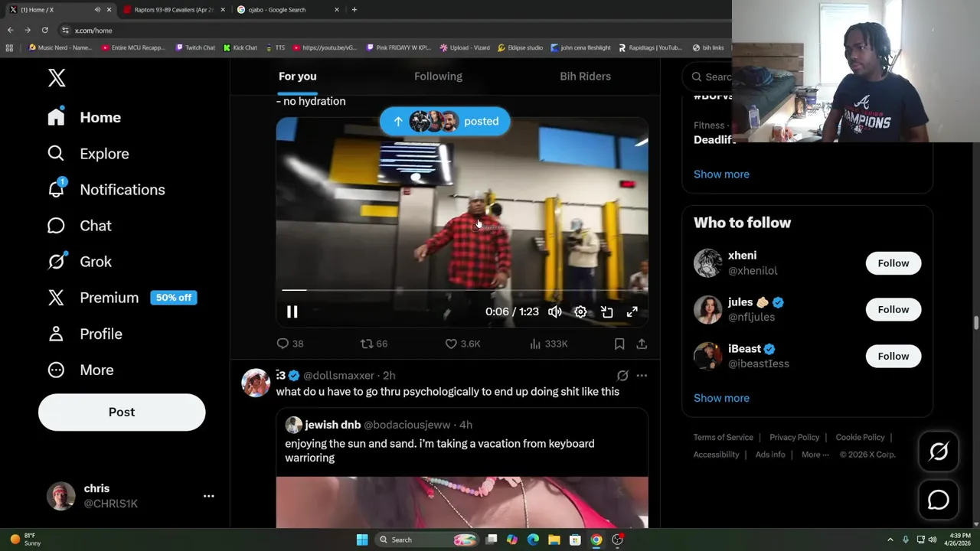
Task: Open Profile in left navigation
Action: 85,334
